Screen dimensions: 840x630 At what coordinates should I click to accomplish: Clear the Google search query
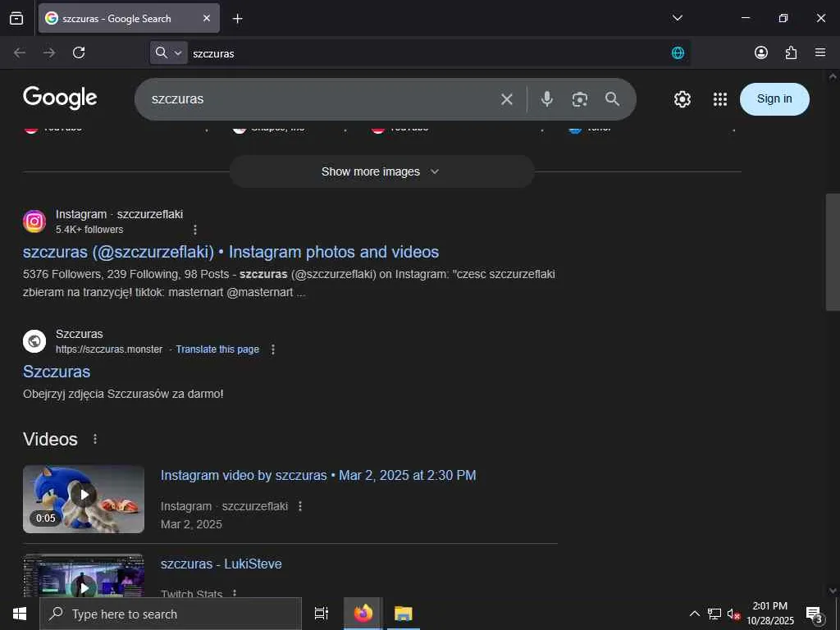507,99
